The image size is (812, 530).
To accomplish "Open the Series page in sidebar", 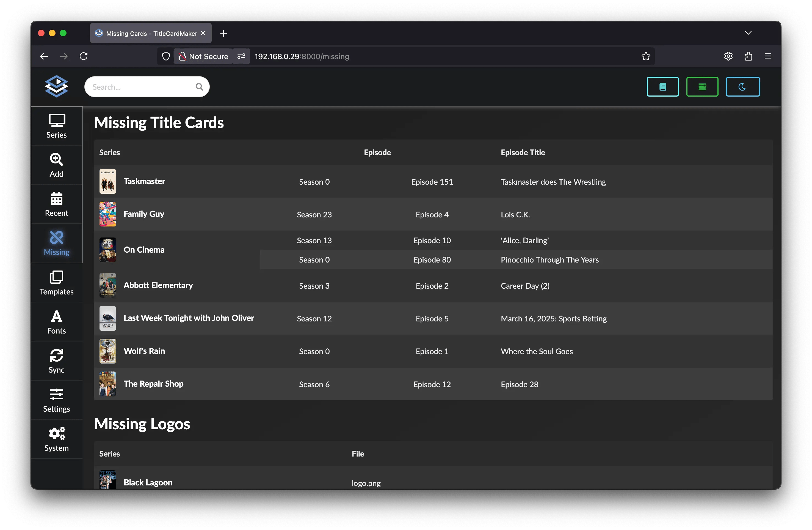I will (56, 126).
